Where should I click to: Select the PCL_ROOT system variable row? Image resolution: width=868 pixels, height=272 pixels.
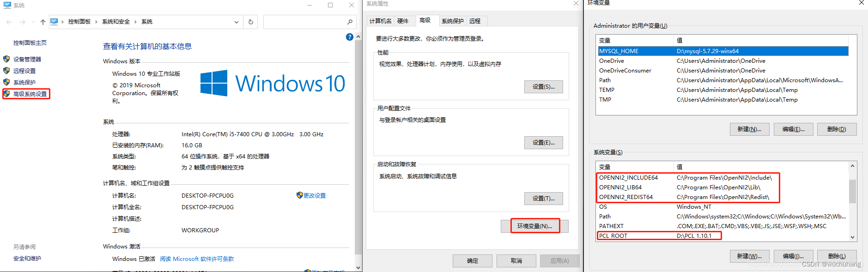pyautogui.click(x=723, y=236)
